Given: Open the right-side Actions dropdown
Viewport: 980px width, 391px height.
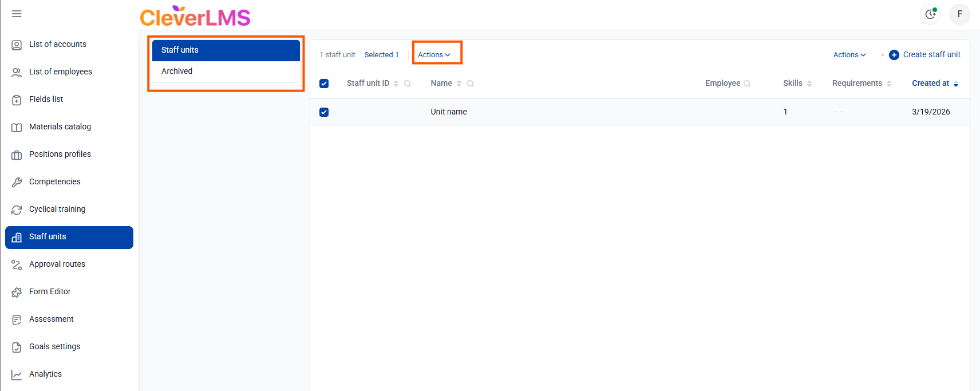Looking at the screenshot, I should [x=849, y=55].
